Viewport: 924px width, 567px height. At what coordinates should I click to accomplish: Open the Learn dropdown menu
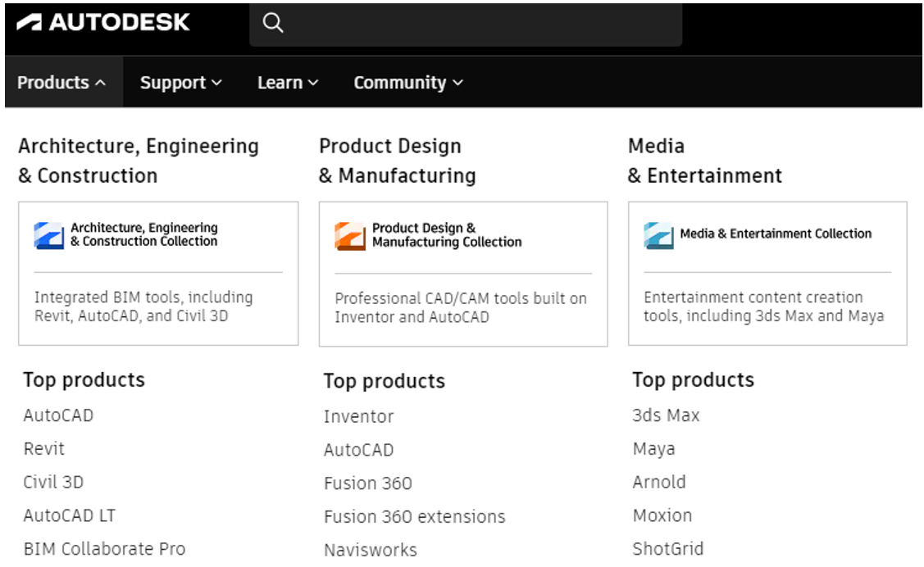point(288,83)
